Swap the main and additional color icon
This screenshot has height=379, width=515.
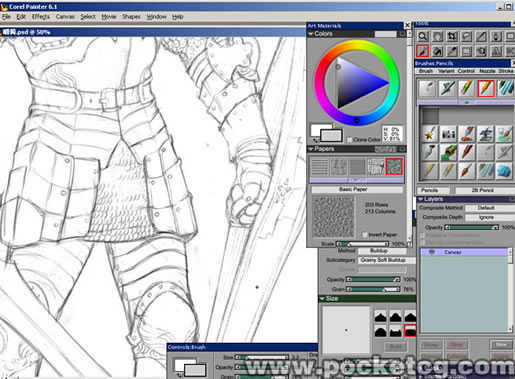tap(315, 141)
